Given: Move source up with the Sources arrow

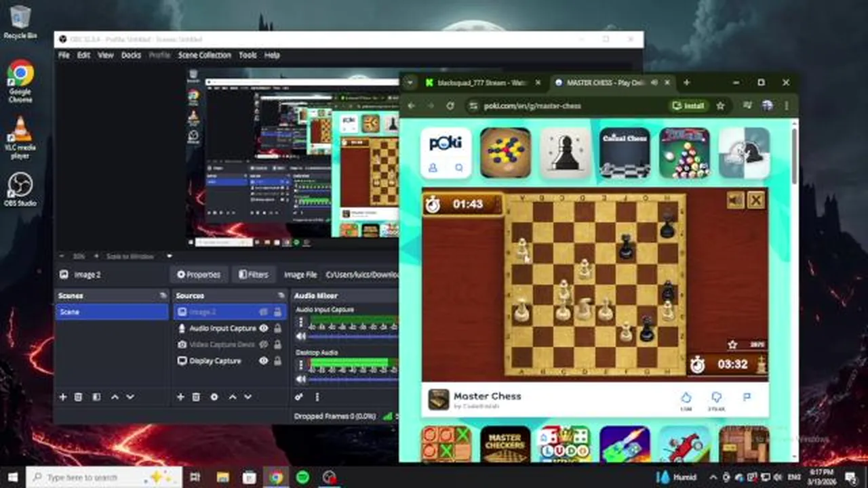Looking at the screenshot, I should tap(233, 397).
